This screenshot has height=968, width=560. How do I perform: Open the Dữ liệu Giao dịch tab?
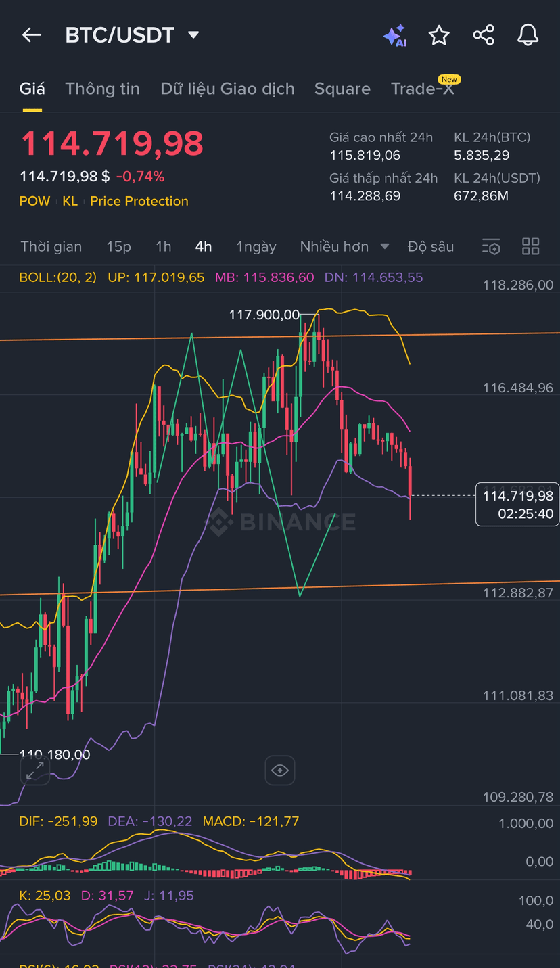point(227,89)
